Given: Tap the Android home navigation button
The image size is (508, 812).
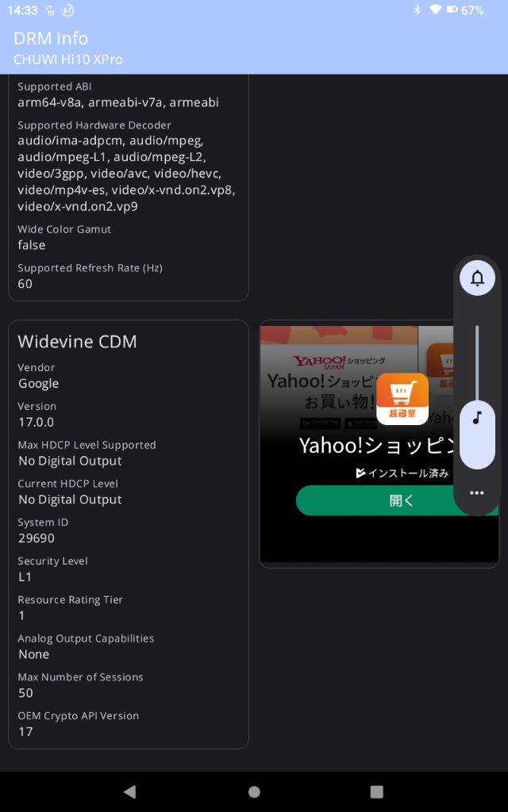Looking at the screenshot, I should 254,791.
